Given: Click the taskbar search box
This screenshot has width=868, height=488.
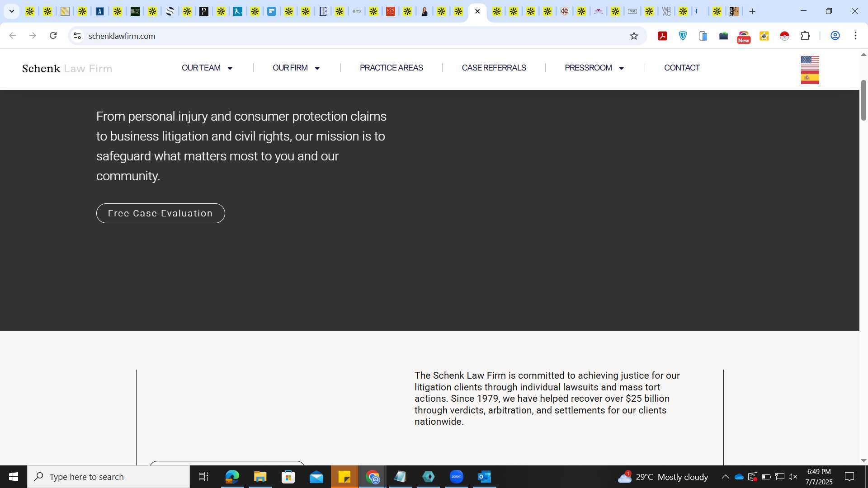Looking at the screenshot, I should pos(108,477).
